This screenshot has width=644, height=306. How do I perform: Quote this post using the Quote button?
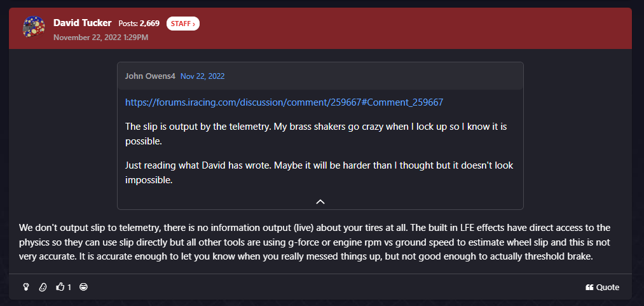(602, 288)
